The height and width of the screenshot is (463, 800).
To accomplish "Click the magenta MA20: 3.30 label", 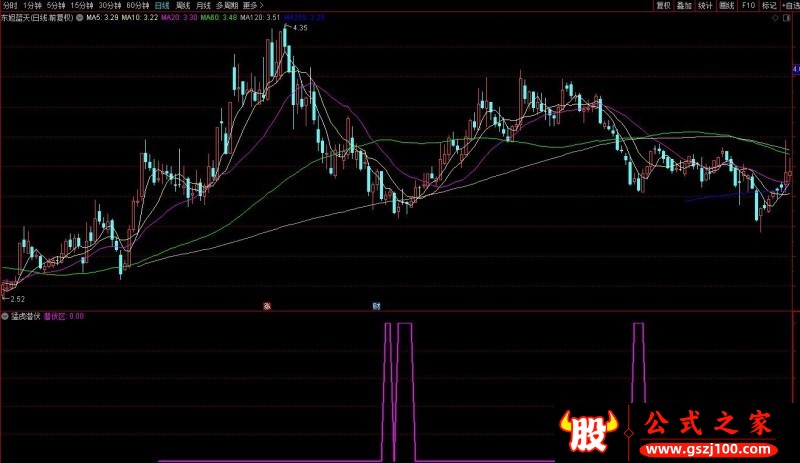I will click(179, 17).
